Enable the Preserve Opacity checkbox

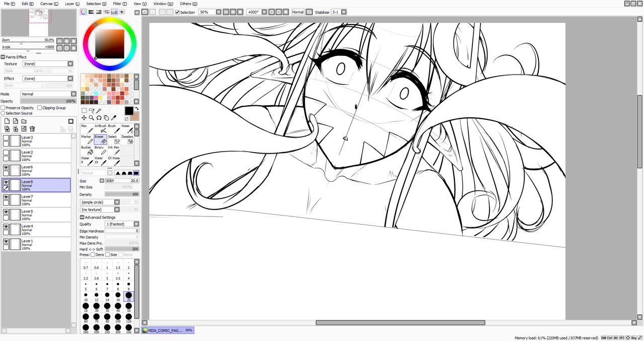pyautogui.click(x=3, y=108)
